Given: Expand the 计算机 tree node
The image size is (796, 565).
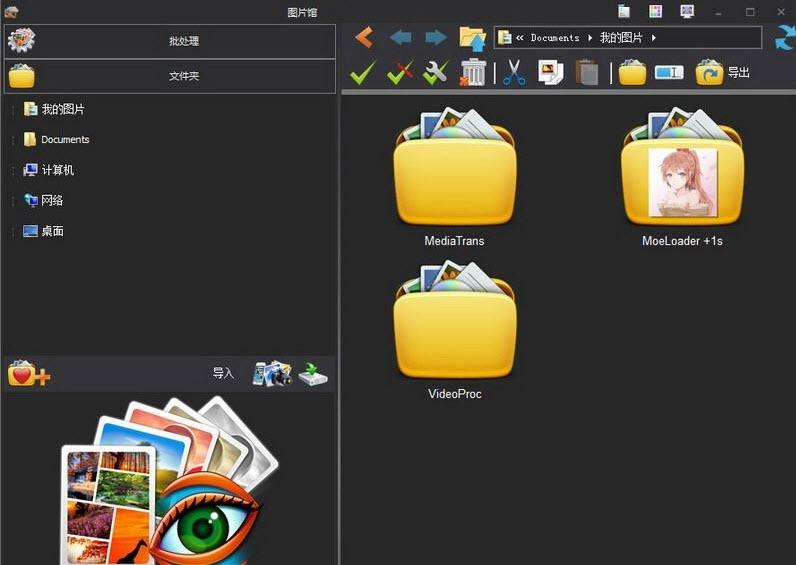Looking at the screenshot, I should click(x=13, y=171).
